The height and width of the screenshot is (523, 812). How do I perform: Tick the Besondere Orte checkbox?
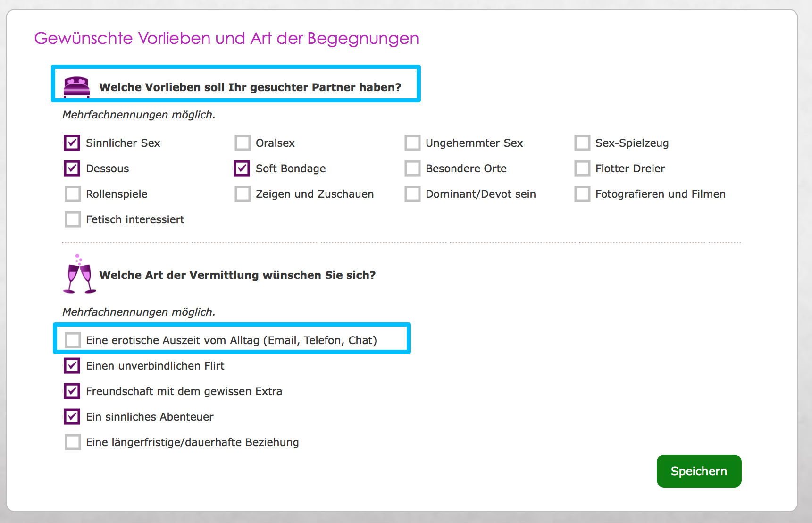point(412,168)
